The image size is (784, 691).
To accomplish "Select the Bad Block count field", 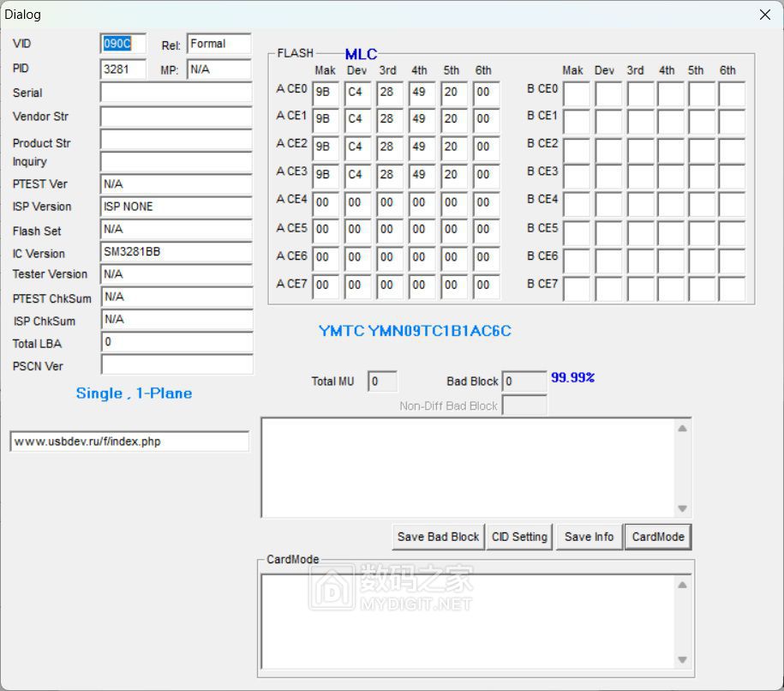I will [524, 382].
